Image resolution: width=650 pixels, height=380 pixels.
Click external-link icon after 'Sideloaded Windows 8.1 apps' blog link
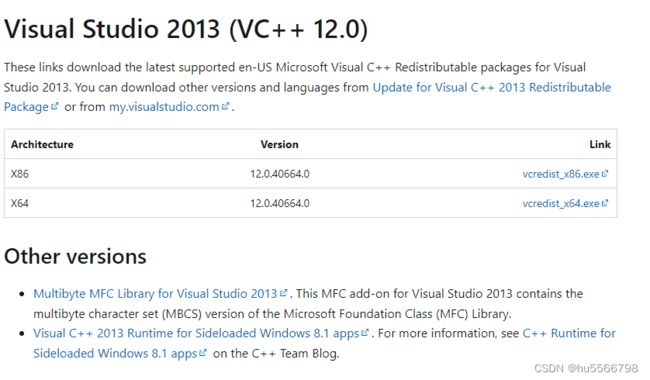click(x=203, y=353)
